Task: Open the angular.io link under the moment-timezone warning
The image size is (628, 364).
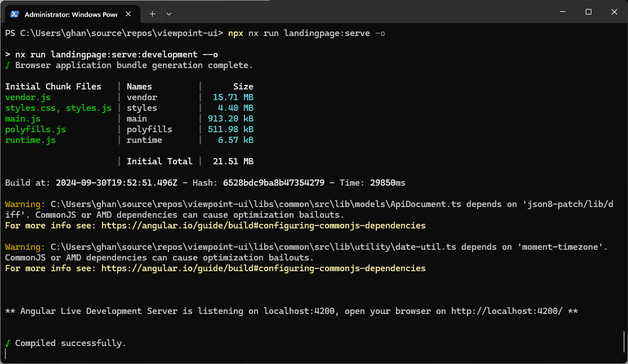Action: coord(263,268)
